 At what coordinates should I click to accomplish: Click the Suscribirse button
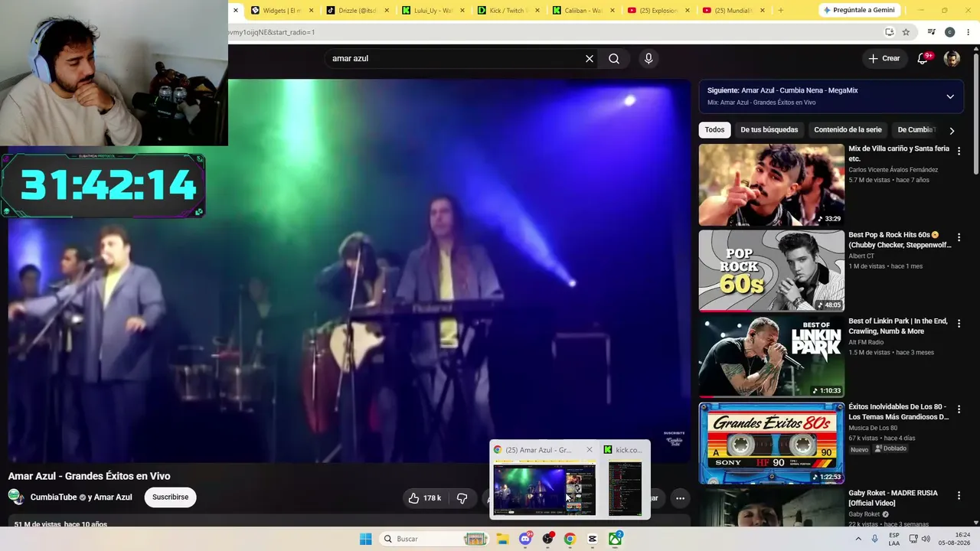170,497
